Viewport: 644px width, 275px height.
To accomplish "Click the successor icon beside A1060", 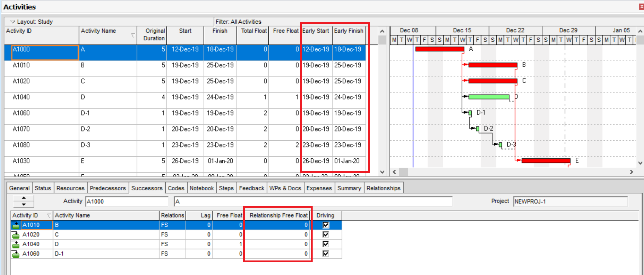I will click(x=16, y=254).
